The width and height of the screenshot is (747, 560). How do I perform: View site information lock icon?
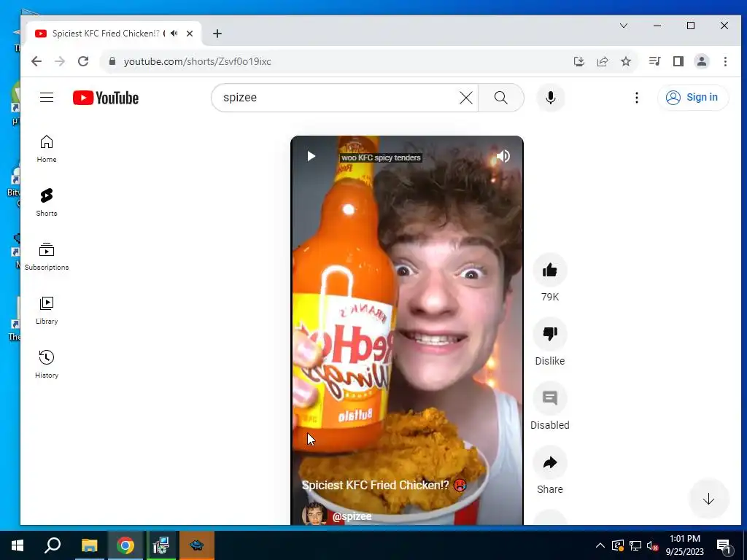(x=112, y=61)
